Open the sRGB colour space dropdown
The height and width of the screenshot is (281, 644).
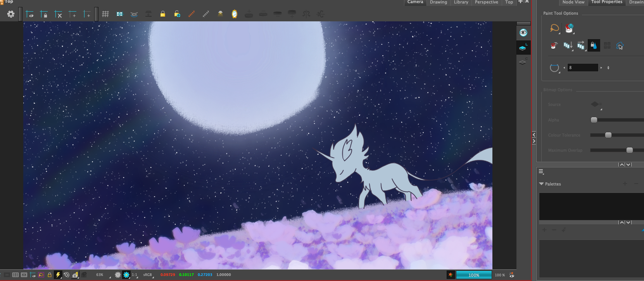[x=148, y=275]
